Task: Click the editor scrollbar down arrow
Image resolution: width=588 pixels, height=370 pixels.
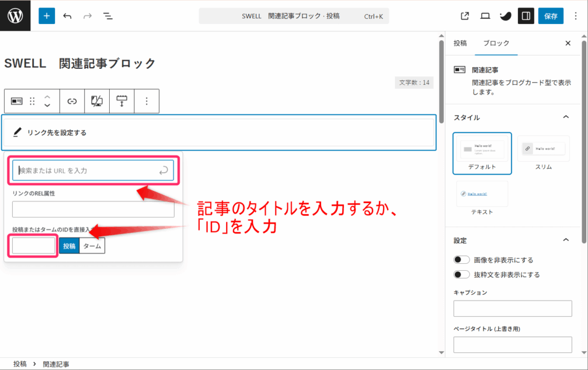Action: pos(442,352)
